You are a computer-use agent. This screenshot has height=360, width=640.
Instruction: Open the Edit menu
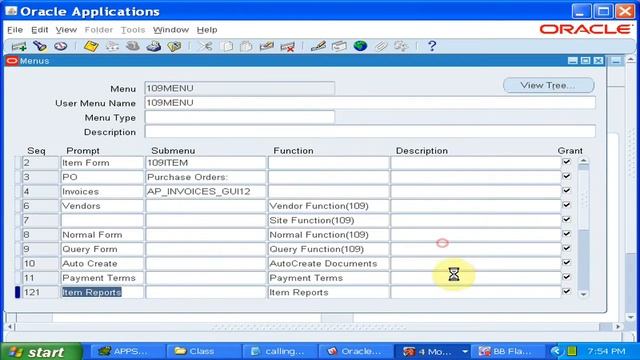point(40,30)
